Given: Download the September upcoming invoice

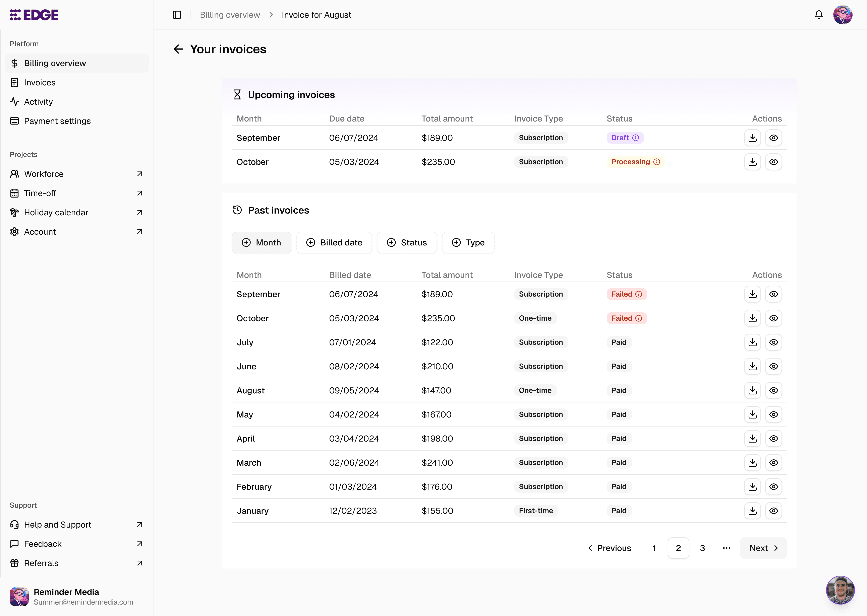Looking at the screenshot, I should [752, 138].
